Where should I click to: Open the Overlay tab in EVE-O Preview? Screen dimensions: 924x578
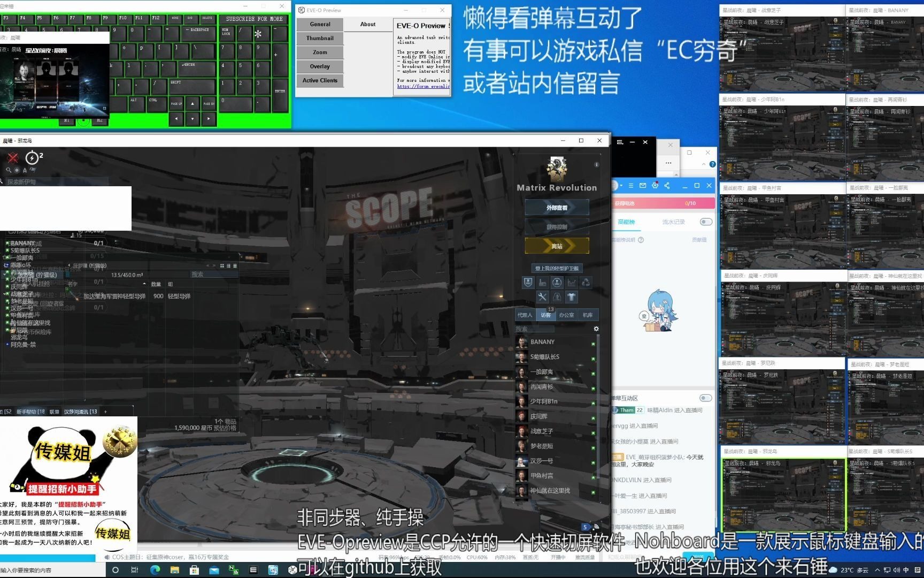pyautogui.click(x=320, y=66)
